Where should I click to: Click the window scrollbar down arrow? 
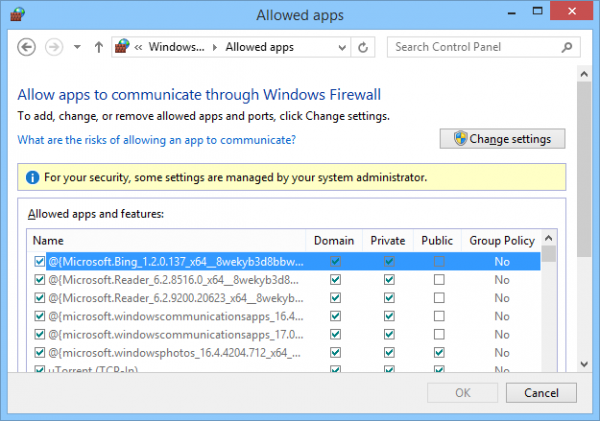tap(584, 364)
